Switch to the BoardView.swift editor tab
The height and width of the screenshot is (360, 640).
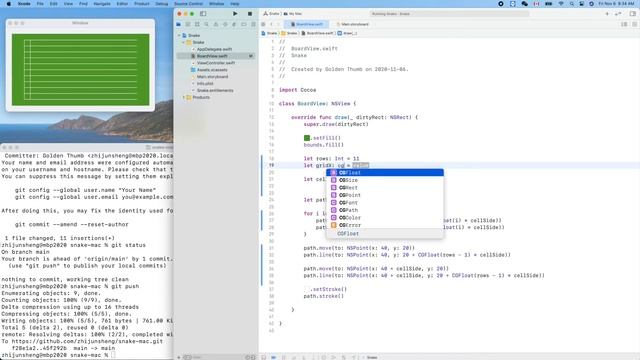point(307,24)
